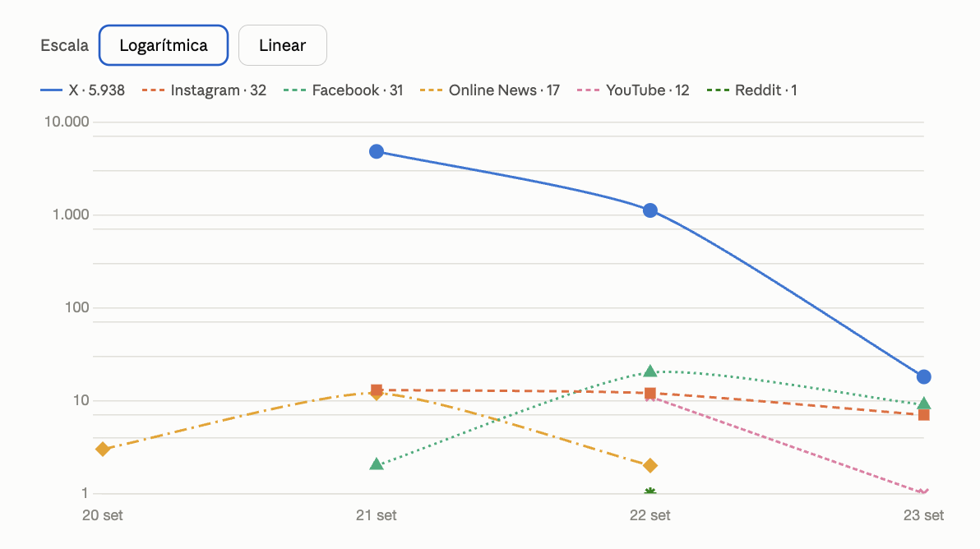980x549 pixels.
Task: Click the Instagram orange square at 21 set
Action: point(377,390)
